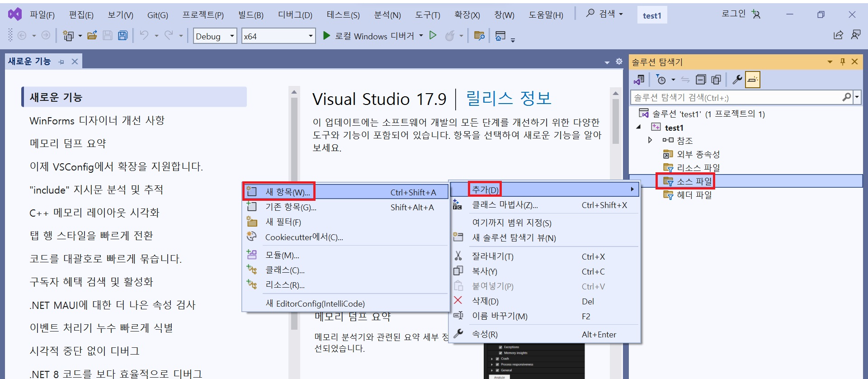Click the feature list scrollbar up arrow
This screenshot has height=379, width=868.
(x=294, y=92)
